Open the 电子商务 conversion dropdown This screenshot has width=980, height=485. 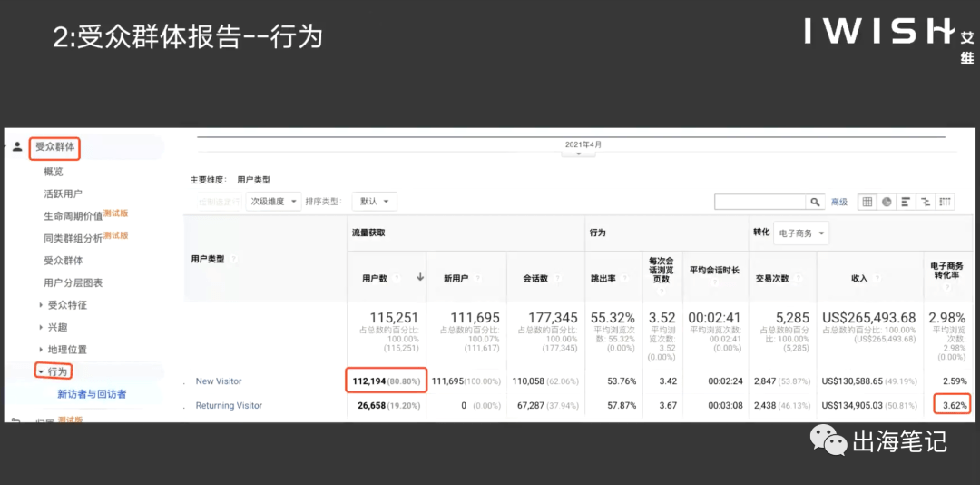point(801,233)
